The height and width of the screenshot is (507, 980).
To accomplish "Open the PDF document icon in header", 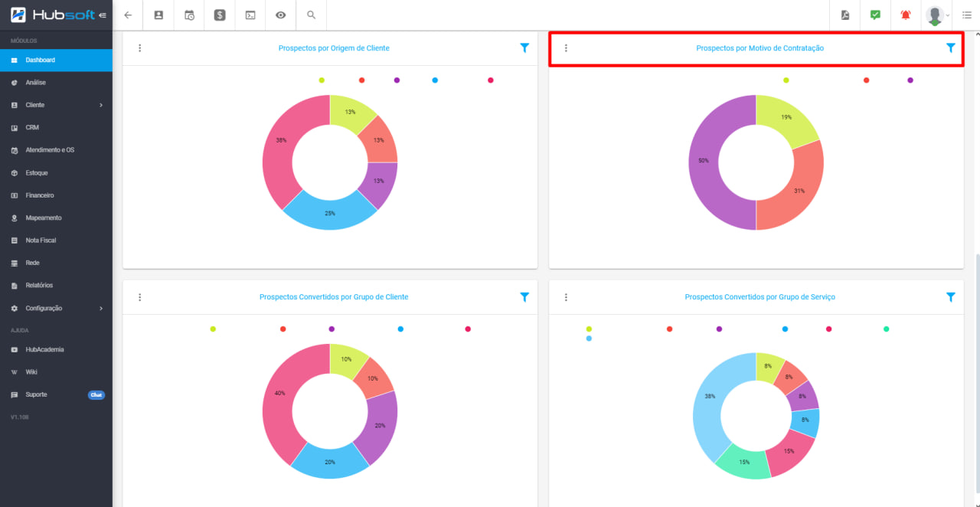I will (845, 15).
